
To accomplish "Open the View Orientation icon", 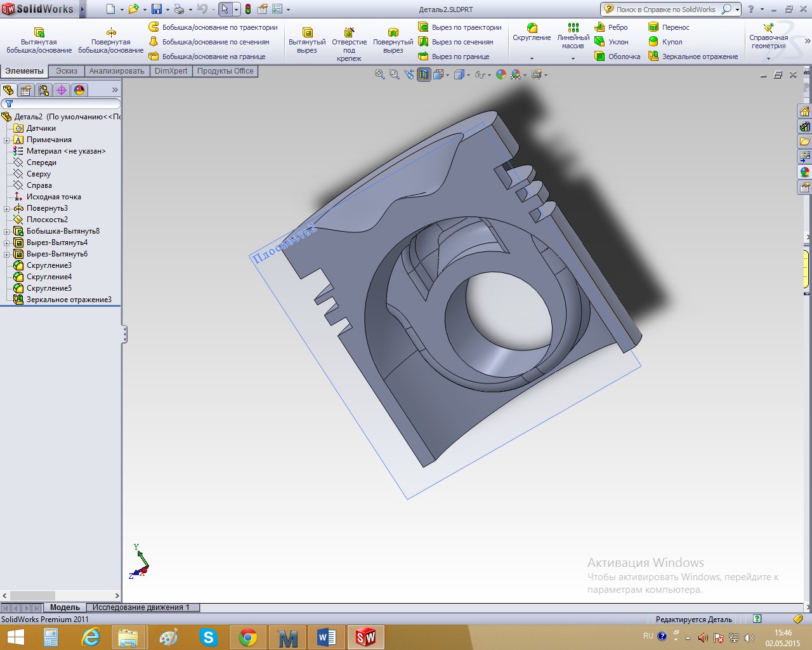I will (x=438, y=74).
